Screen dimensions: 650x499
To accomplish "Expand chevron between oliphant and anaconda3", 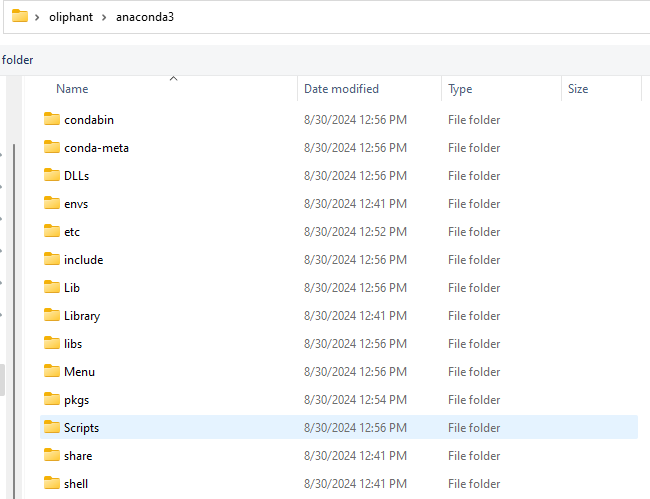I will [x=103, y=17].
